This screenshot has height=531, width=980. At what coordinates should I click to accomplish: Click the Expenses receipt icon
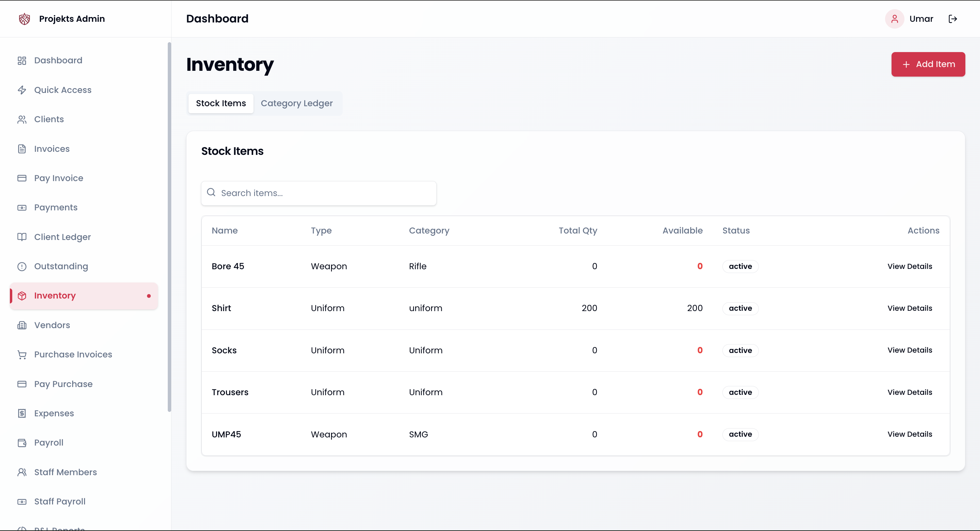click(22, 413)
